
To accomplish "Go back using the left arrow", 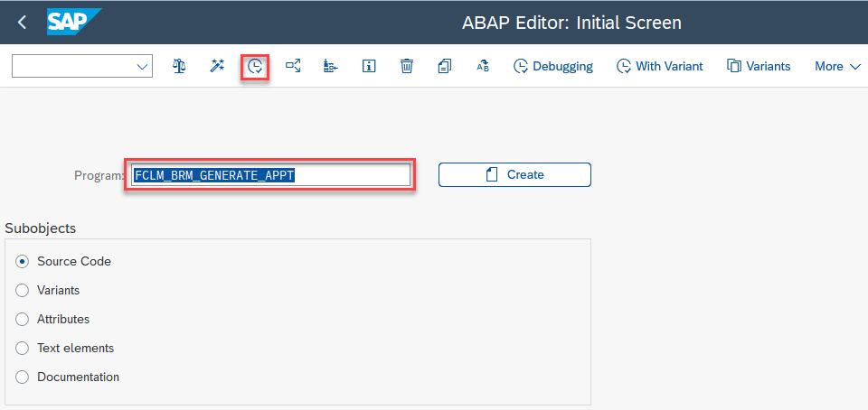I will pos(22,22).
